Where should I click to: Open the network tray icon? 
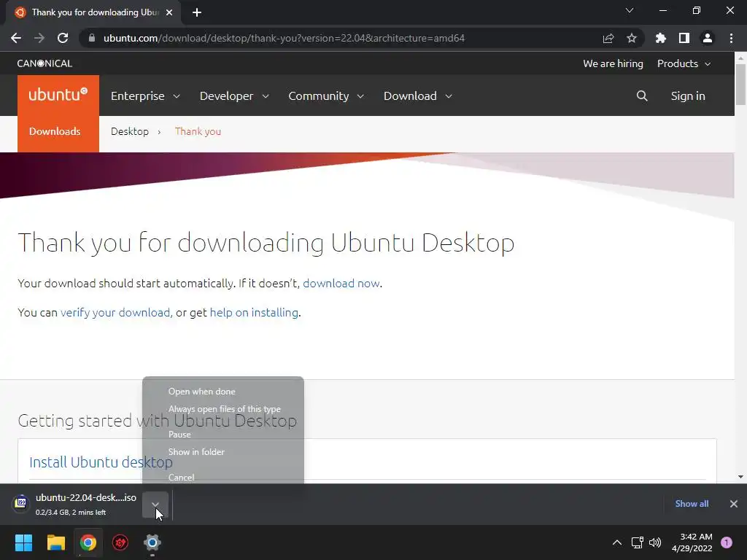click(x=637, y=542)
